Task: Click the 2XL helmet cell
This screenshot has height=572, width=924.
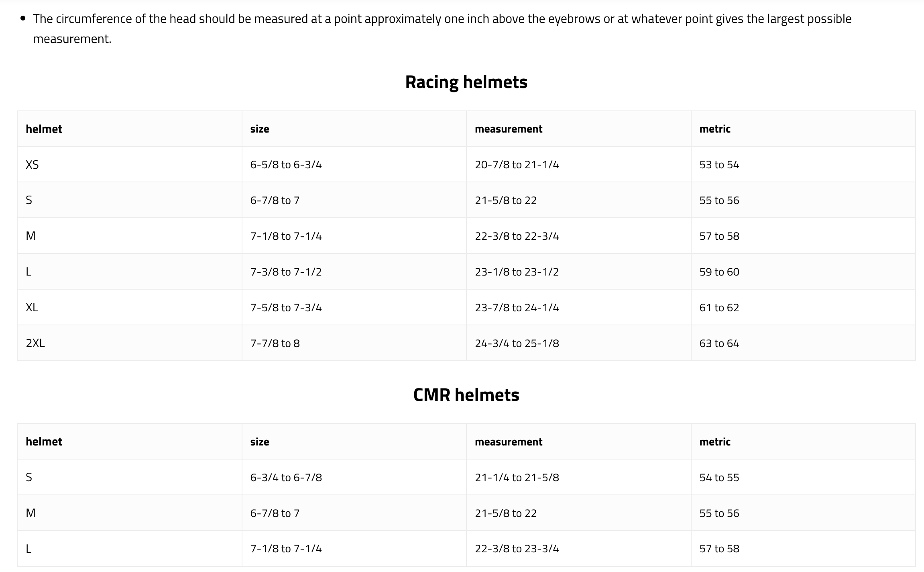Action: (130, 343)
